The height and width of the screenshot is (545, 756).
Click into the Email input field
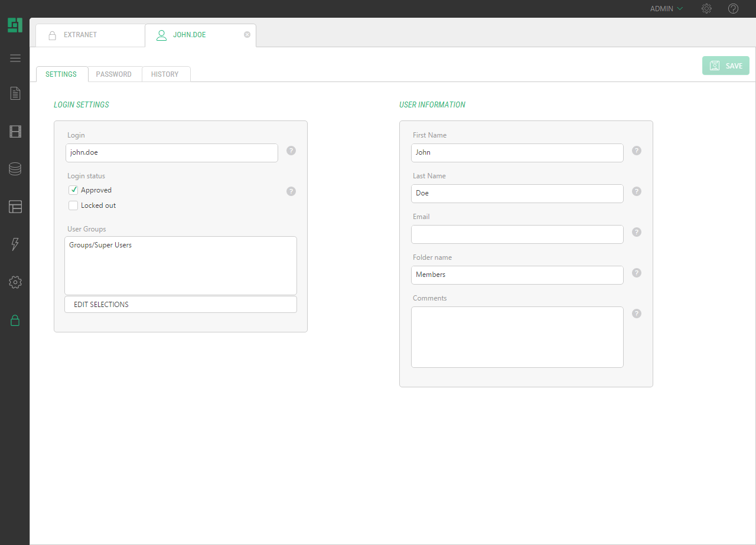pyautogui.click(x=517, y=234)
